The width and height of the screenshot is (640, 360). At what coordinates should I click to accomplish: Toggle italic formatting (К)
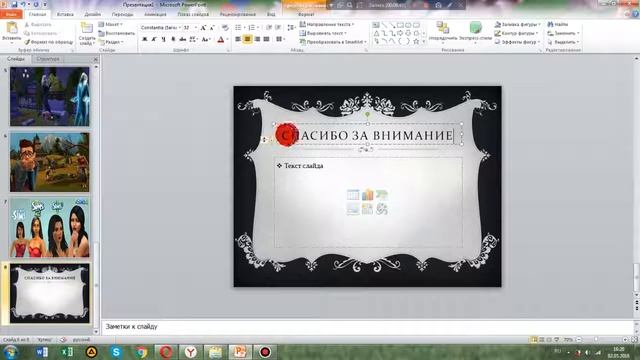154,40
